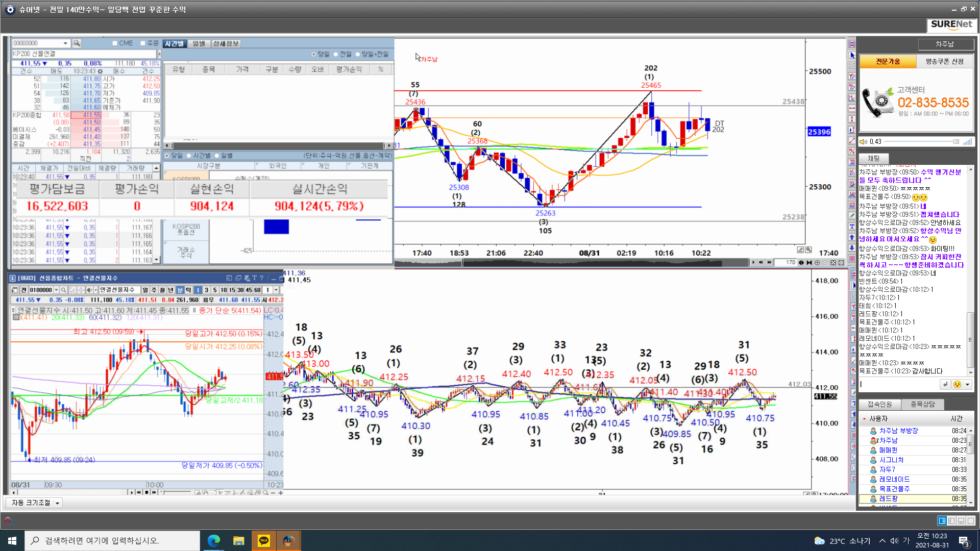
Task: Select the 전일 radio button
Action: point(336,54)
